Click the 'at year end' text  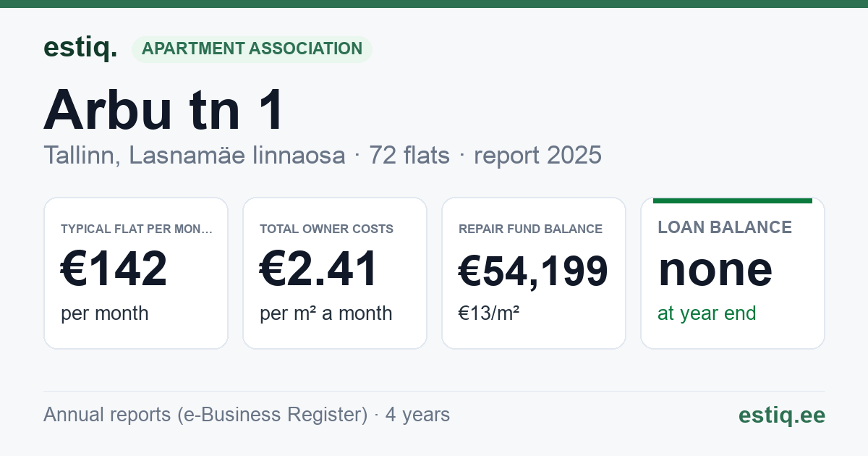tap(707, 313)
